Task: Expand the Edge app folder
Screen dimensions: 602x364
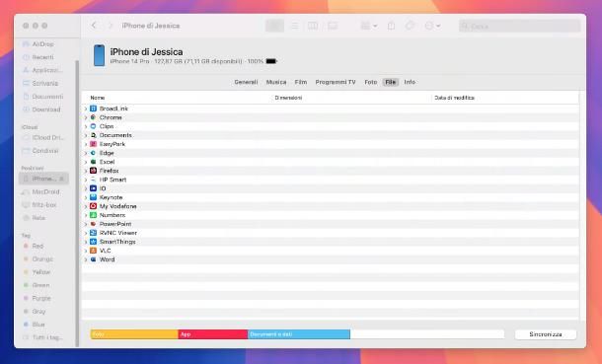Action: pyautogui.click(x=86, y=153)
